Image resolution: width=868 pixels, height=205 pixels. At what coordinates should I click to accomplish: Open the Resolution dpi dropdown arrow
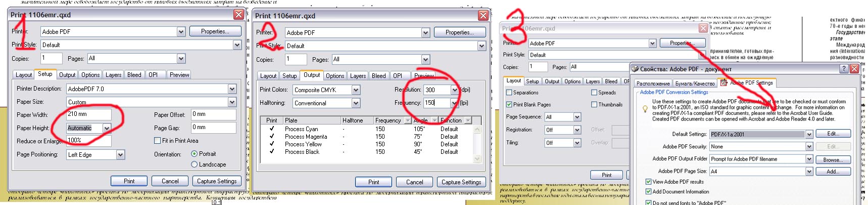(454, 90)
